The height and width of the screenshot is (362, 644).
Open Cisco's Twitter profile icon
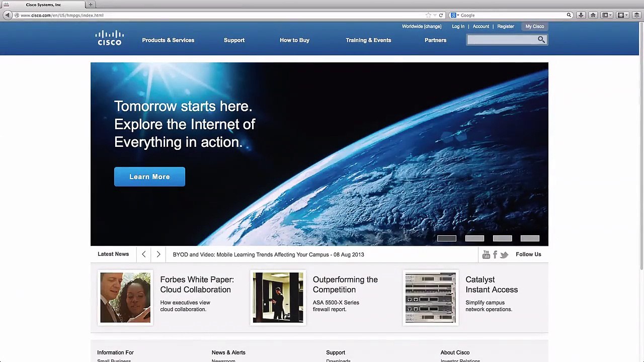pos(504,255)
